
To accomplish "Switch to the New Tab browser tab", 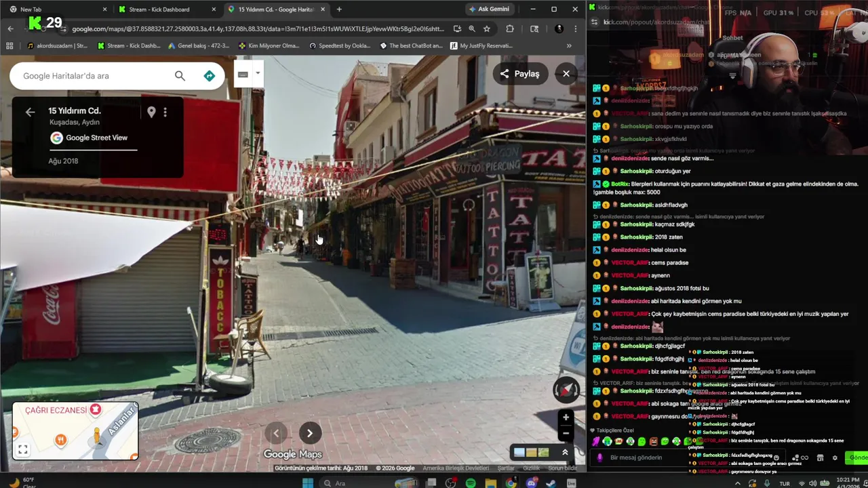I will (x=57, y=9).
